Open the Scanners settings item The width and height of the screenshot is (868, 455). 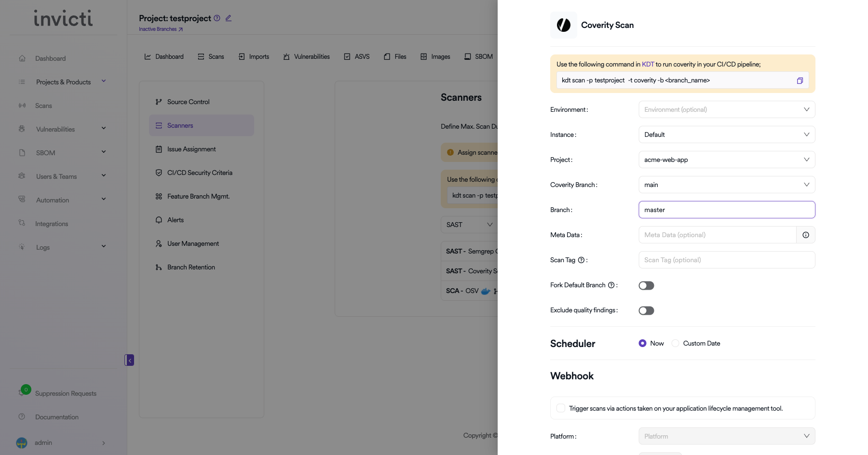pos(202,125)
